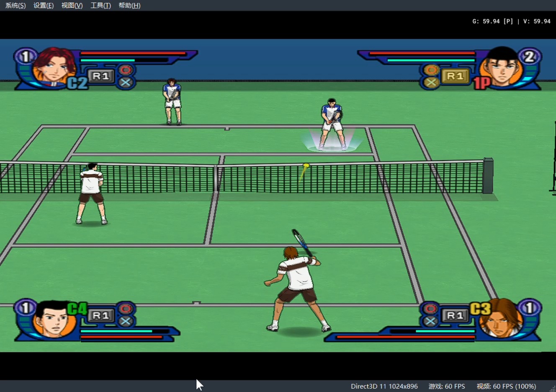
Task: Click the gold R1 badge in 1P HUD
Action: pos(455,76)
